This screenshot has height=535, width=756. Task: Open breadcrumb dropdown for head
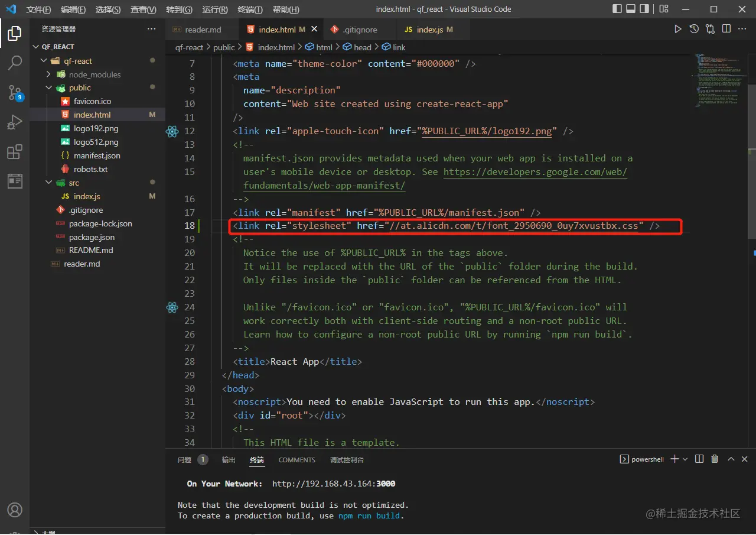pyautogui.click(x=357, y=47)
